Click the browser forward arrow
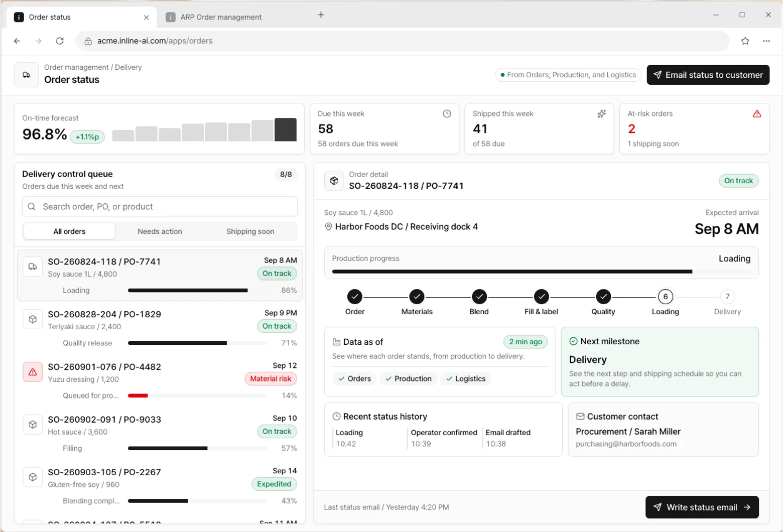The height and width of the screenshot is (532, 783). click(x=38, y=41)
